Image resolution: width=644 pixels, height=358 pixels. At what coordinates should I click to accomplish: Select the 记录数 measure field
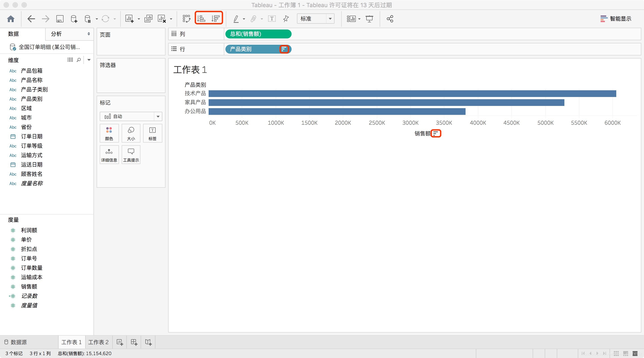click(29, 296)
